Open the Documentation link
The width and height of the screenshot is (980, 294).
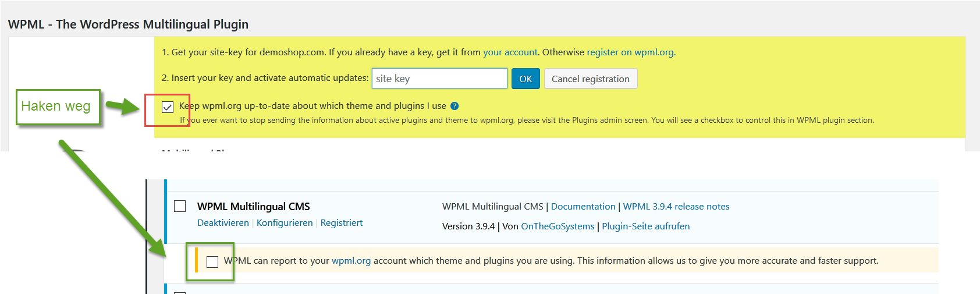[583, 207]
